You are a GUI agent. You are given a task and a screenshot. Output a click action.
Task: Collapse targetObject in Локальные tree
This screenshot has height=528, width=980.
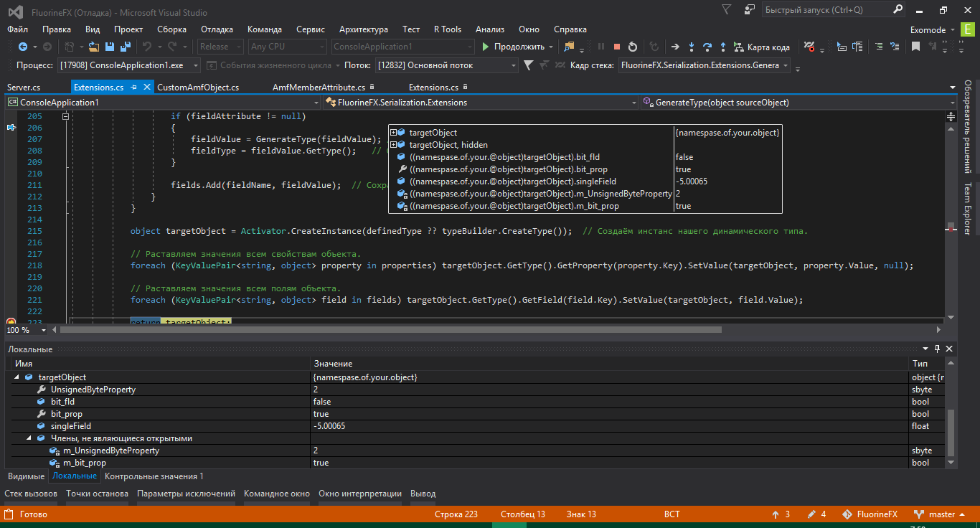coord(17,377)
